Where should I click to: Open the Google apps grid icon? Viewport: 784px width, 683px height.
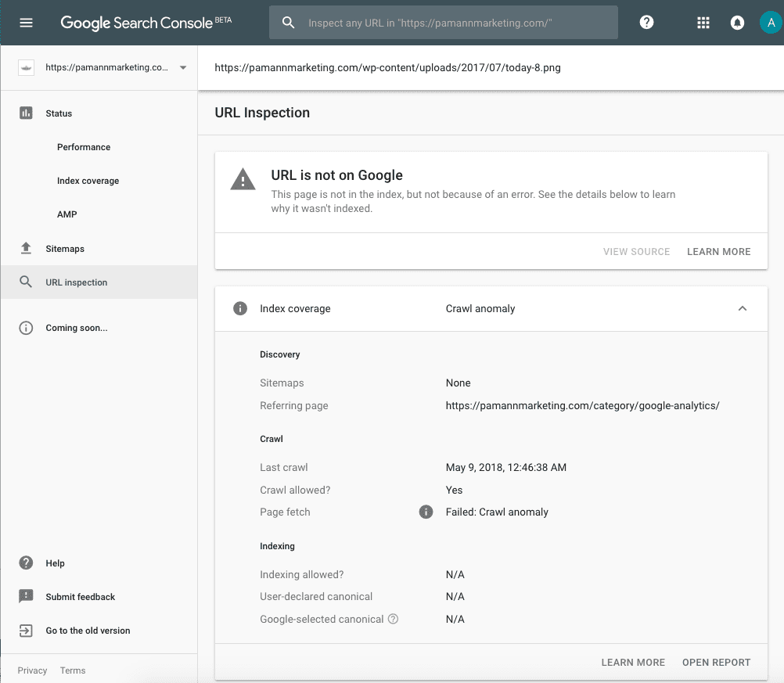[x=703, y=23]
